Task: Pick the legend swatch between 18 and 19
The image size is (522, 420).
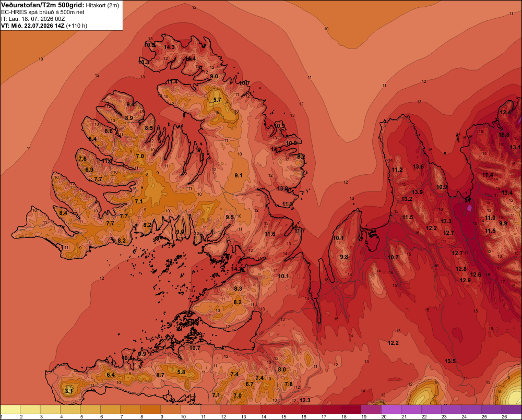Action: (x=351, y=409)
